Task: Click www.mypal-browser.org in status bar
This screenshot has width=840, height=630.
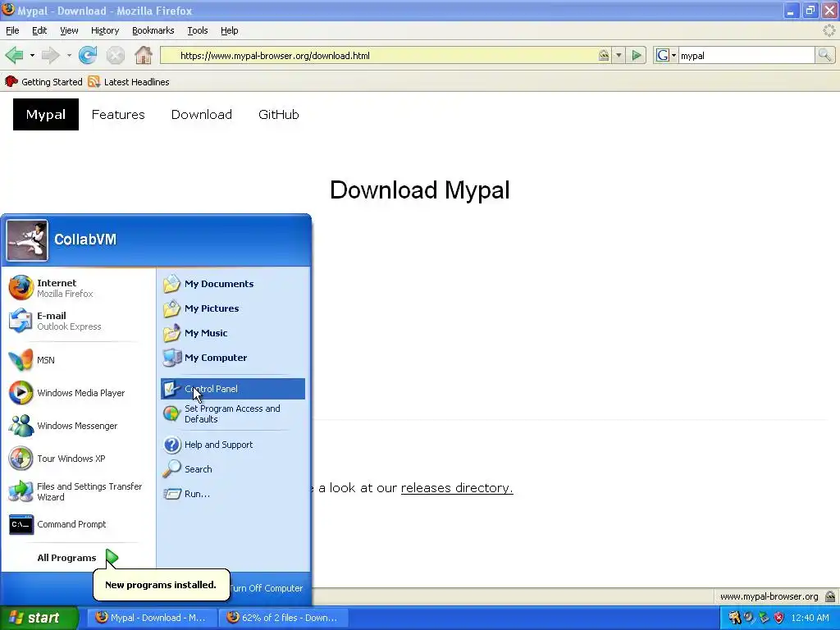Action: pyautogui.click(x=769, y=596)
